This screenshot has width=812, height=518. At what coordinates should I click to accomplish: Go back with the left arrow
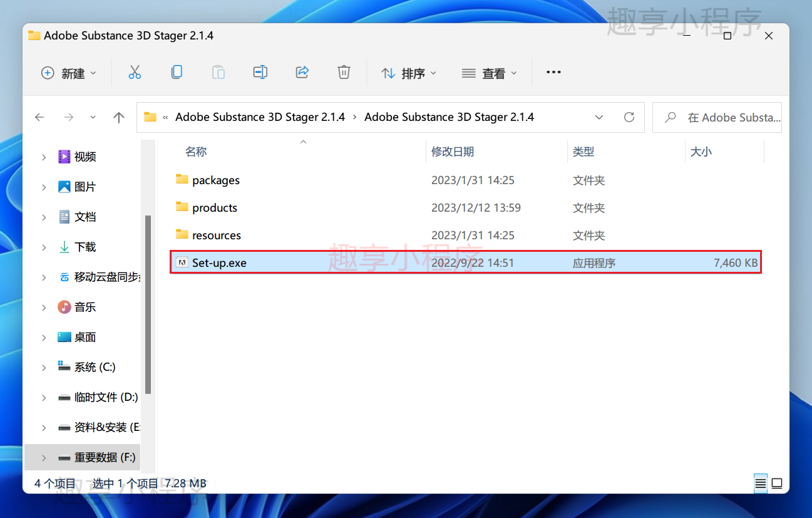pos(39,117)
